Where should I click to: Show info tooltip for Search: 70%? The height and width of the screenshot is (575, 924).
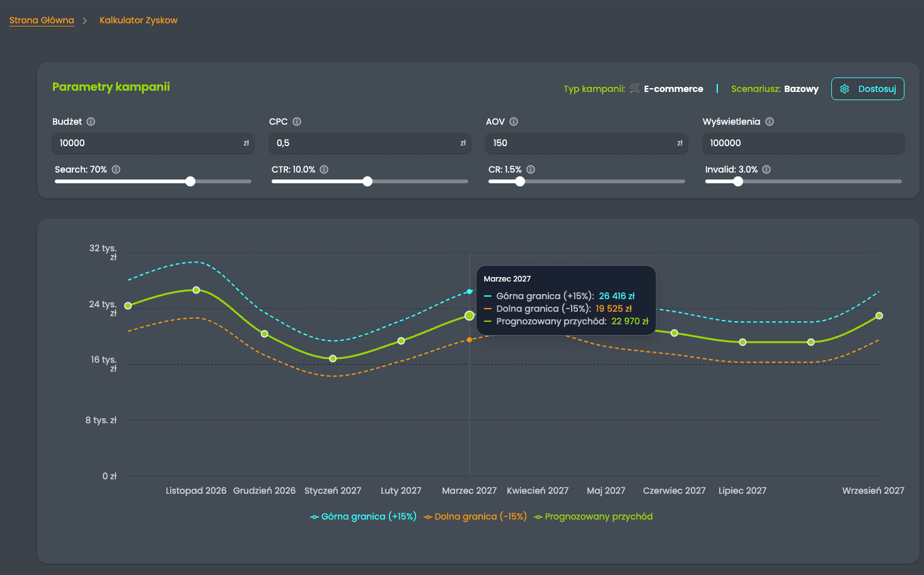(116, 169)
